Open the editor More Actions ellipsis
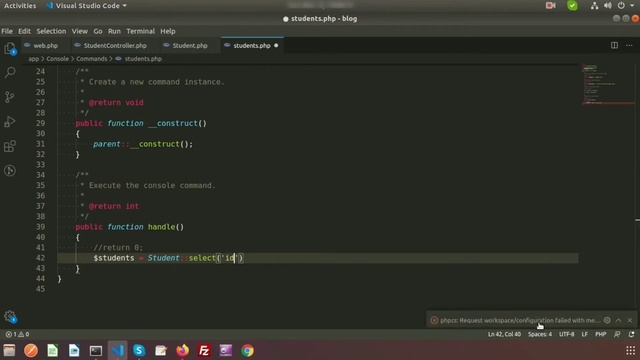Screen dimensions: 640x360 629,45
